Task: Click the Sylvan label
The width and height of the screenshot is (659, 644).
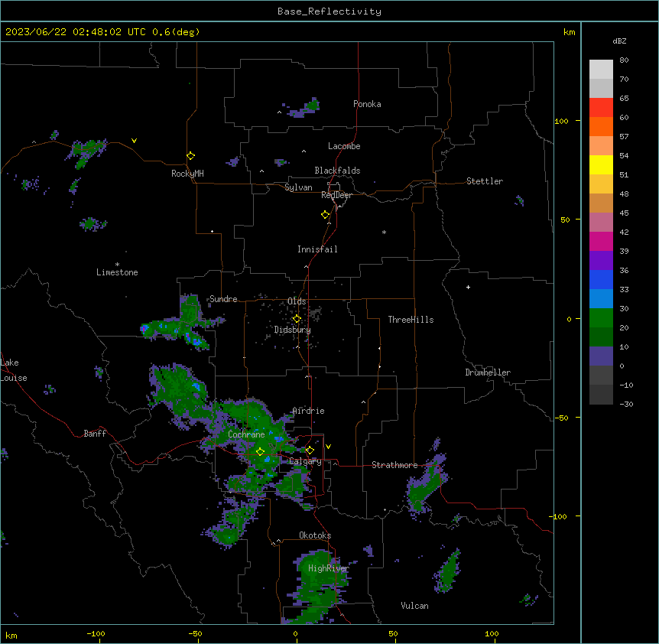Action: (298, 187)
